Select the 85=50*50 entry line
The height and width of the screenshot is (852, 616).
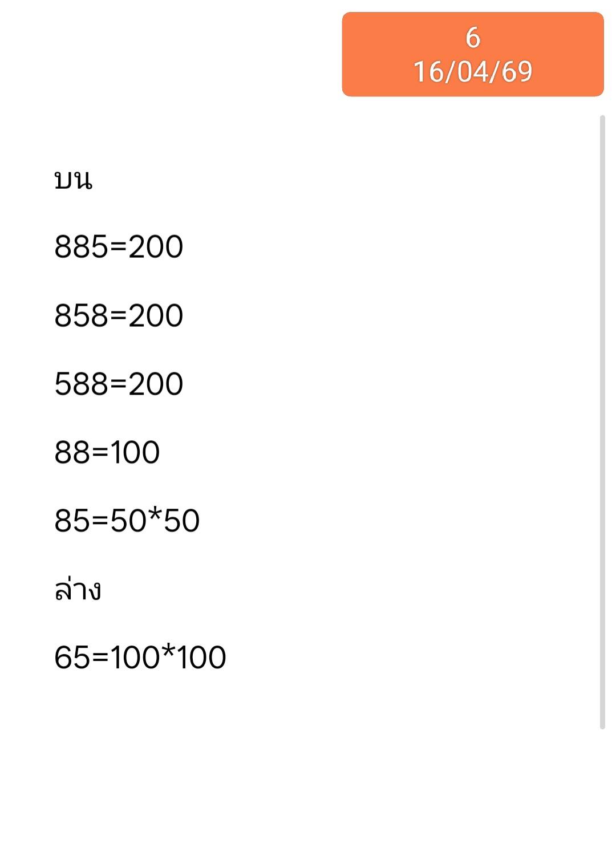point(127,521)
